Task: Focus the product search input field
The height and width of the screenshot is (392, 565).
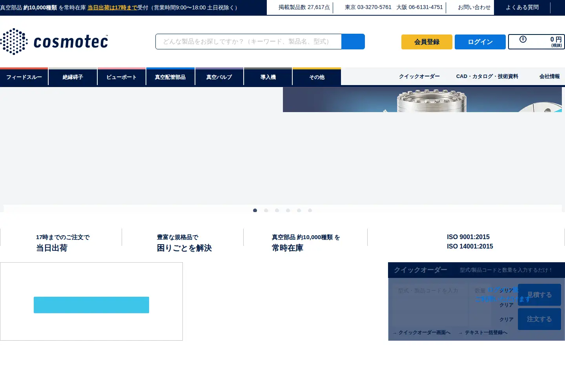Action: click(x=248, y=42)
